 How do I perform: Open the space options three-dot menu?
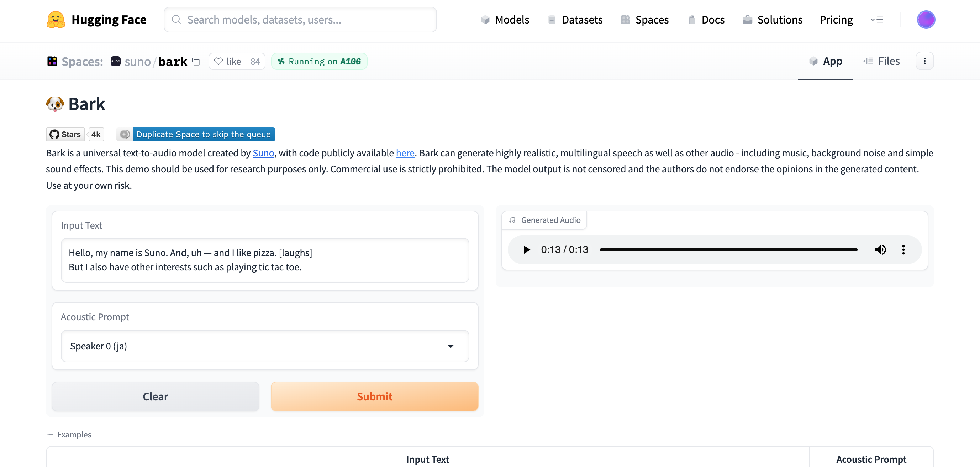pyautogui.click(x=924, y=61)
